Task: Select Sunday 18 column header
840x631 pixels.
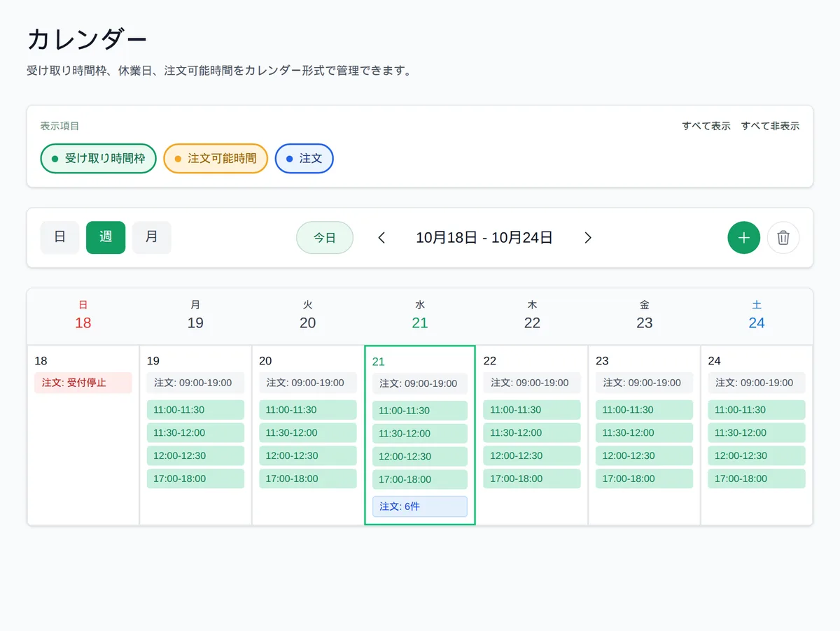Action: (83, 315)
